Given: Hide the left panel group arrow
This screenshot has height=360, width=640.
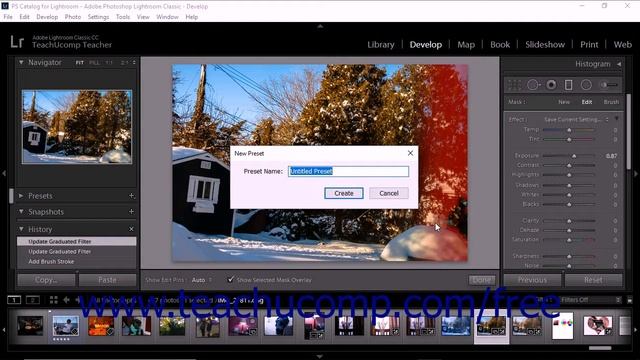Looking at the screenshot, I should point(4,173).
